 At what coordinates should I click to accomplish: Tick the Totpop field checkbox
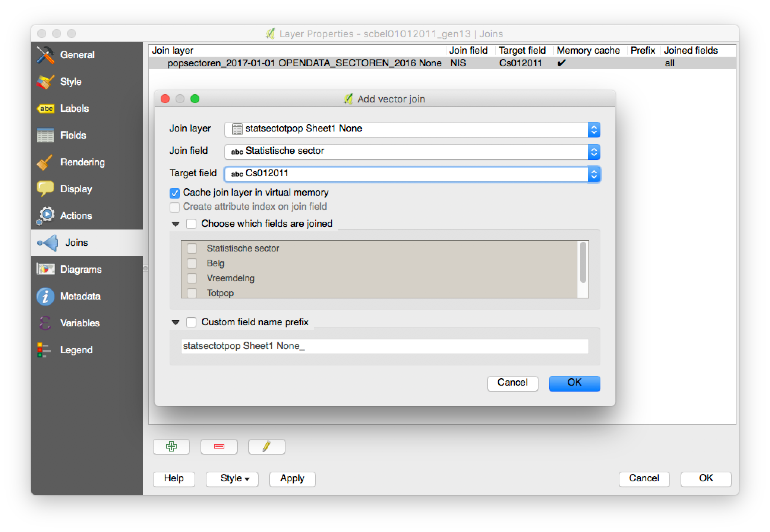click(x=192, y=293)
